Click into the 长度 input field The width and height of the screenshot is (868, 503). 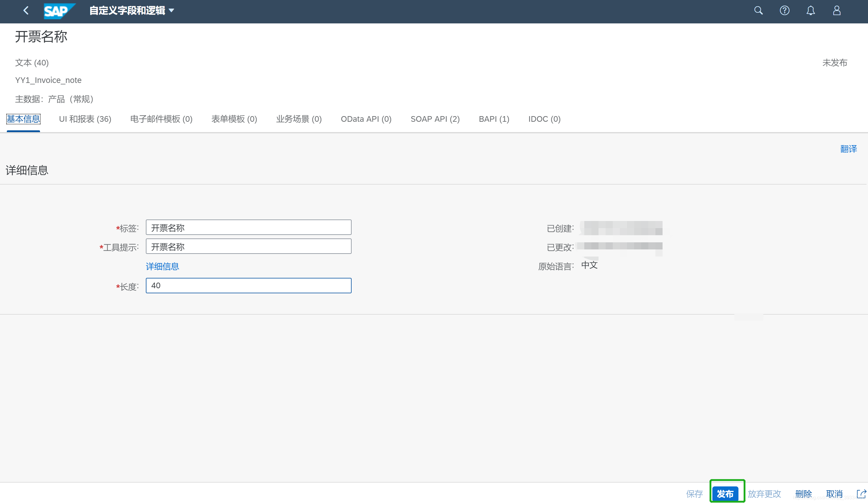[x=248, y=286]
